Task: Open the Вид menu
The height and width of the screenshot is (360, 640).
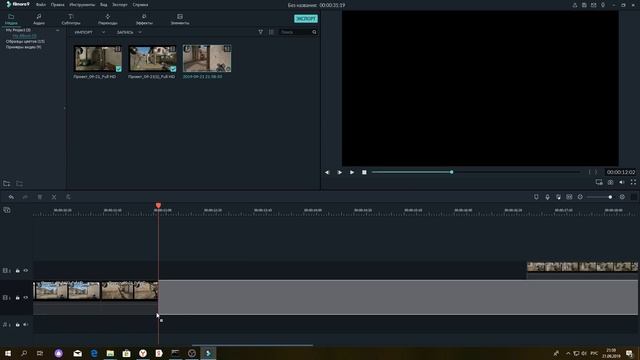Action: 104,5
